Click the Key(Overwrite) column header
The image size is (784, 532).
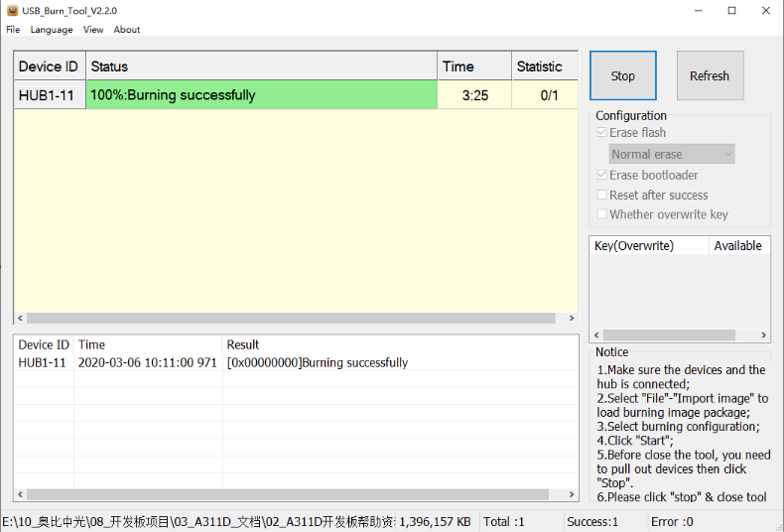tap(649, 245)
